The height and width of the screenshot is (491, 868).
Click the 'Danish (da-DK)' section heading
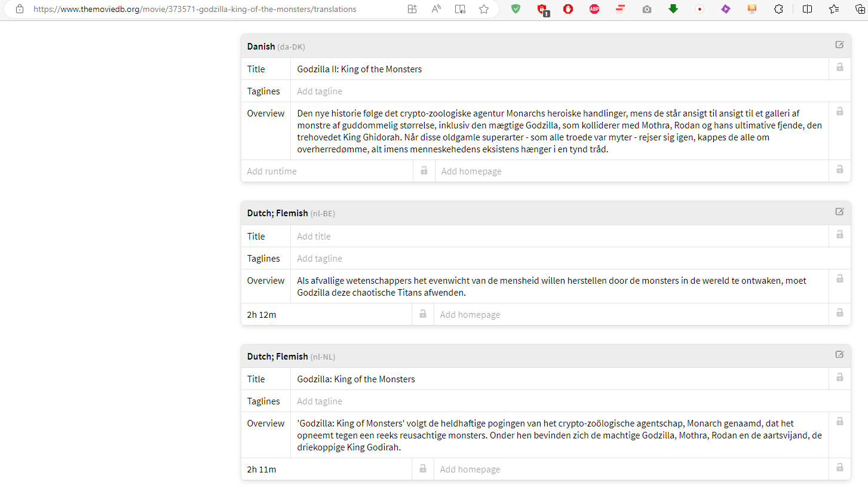(276, 47)
